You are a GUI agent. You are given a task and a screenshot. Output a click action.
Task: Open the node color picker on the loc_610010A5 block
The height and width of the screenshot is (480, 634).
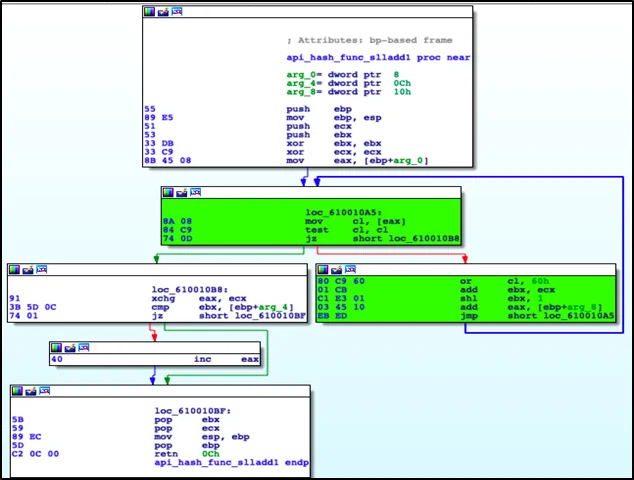168,192
